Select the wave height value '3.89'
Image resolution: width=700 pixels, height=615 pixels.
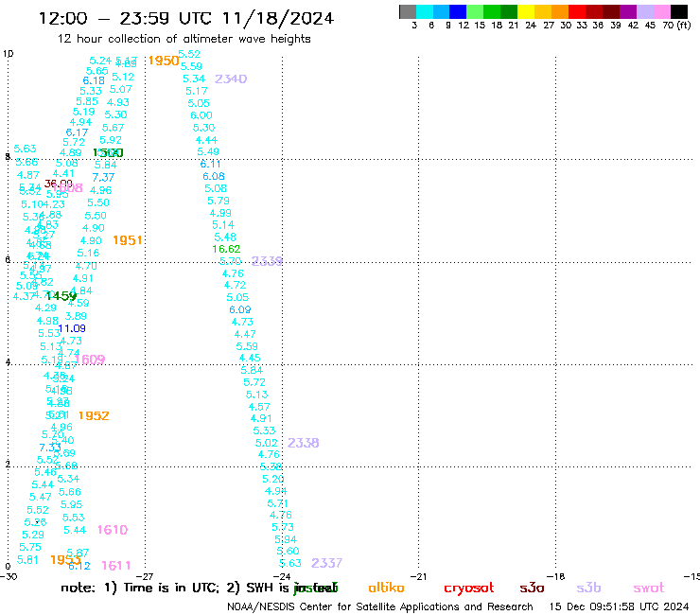pos(76,316)
